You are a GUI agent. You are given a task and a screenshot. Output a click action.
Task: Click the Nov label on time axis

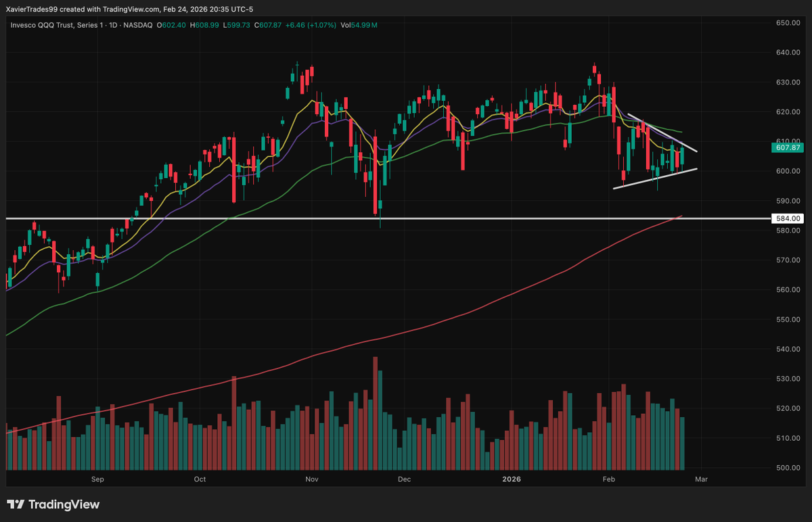311,479
